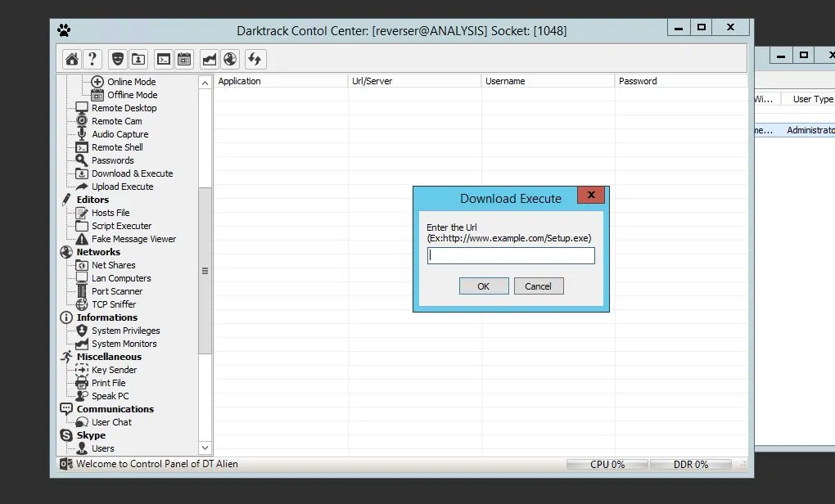Click the Url/Server column header
This screenshot has width=835, height=504.
point(414,81)
